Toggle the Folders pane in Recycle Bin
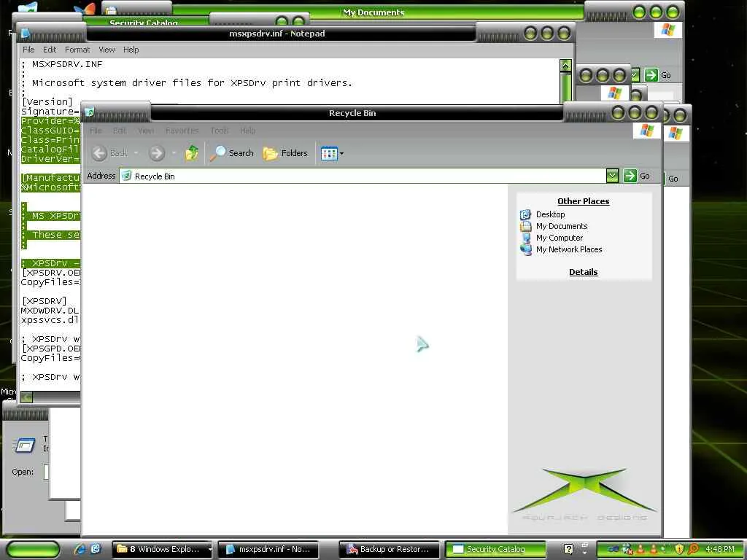The height and width of the screenshot is (560, 747). pyautogui.click(x=285, y=153)
